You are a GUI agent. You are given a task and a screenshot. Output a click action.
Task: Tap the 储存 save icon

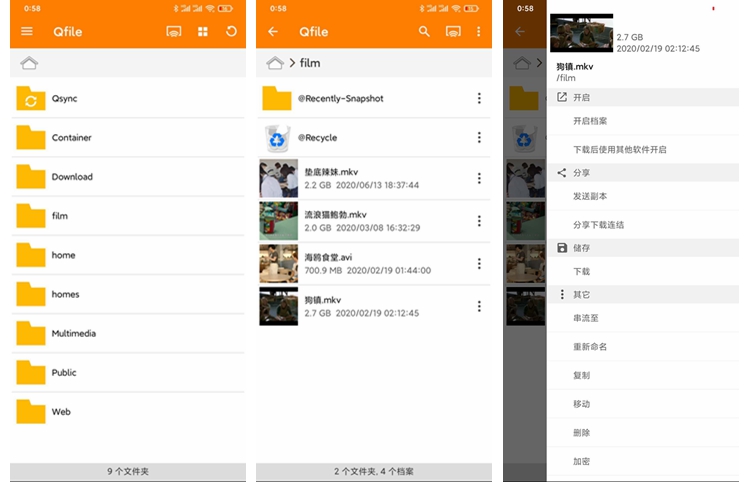point(562,247)
